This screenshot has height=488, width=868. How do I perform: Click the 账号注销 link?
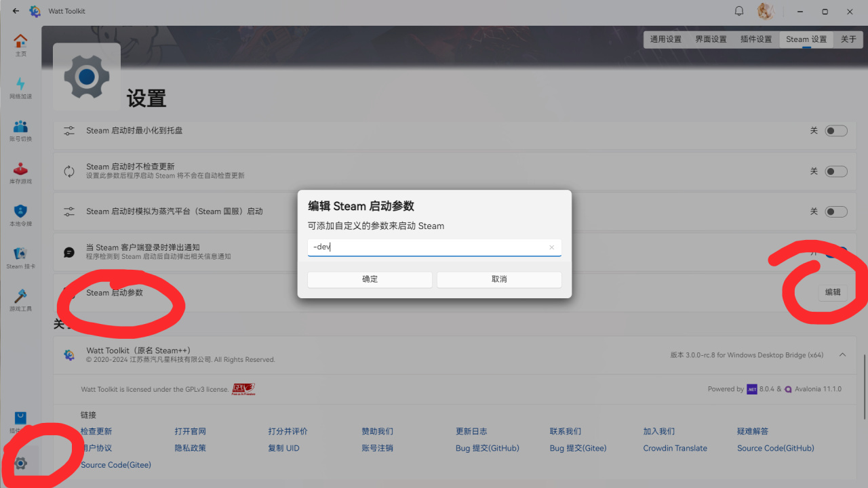coord(377,448)
